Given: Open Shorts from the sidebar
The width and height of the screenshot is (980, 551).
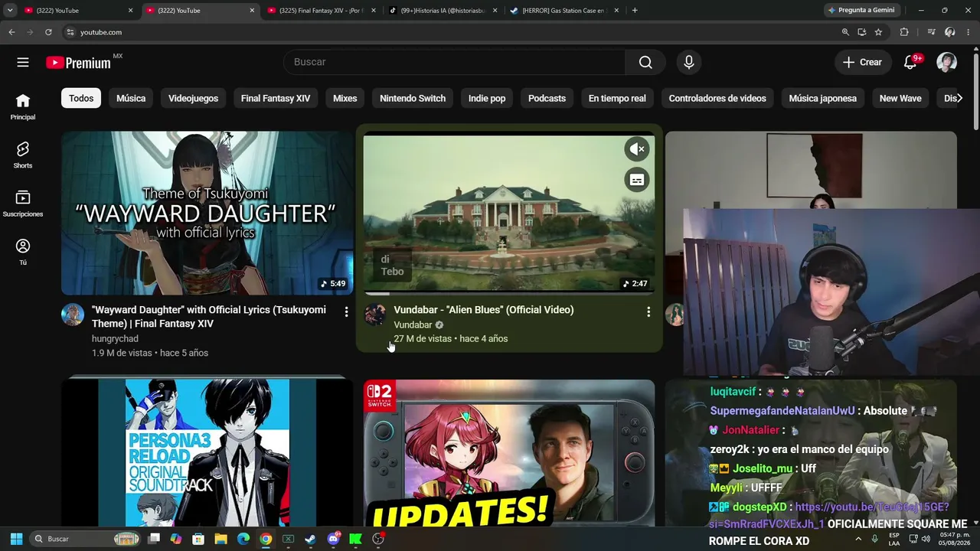Looking at the screenshot, I should point(23,155).
